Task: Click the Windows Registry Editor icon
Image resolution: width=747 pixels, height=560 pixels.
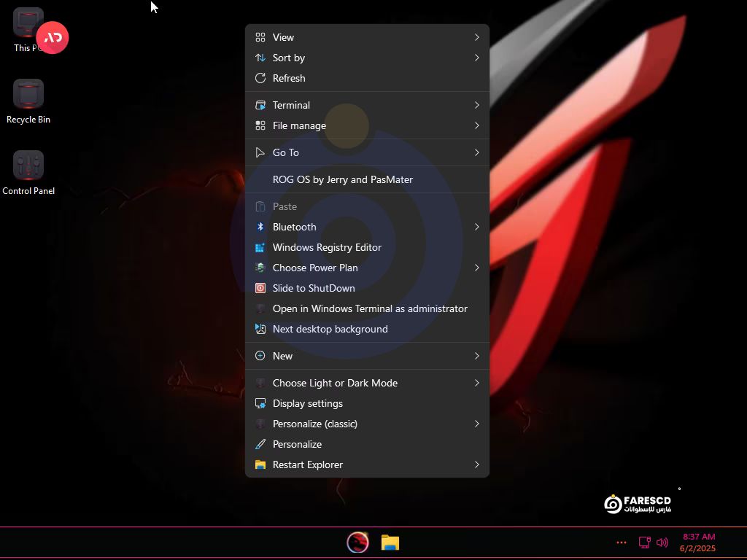Action: point(260,248)
